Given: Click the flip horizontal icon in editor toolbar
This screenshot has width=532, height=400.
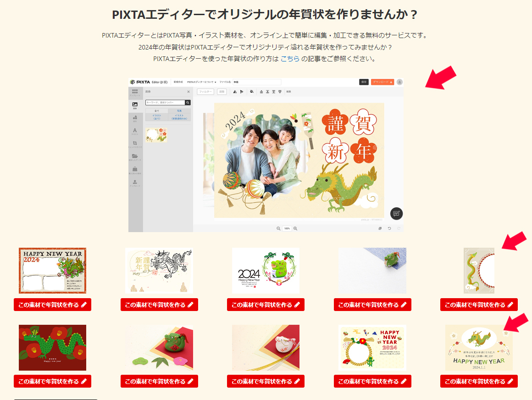Looking at the screenshot, I should pos(235,92).
